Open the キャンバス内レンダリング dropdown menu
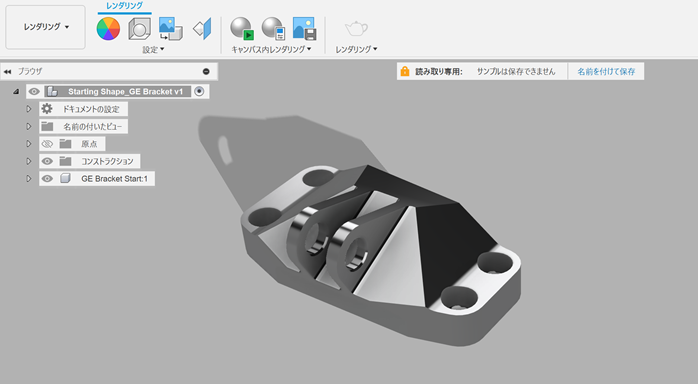 click(271, 49)
